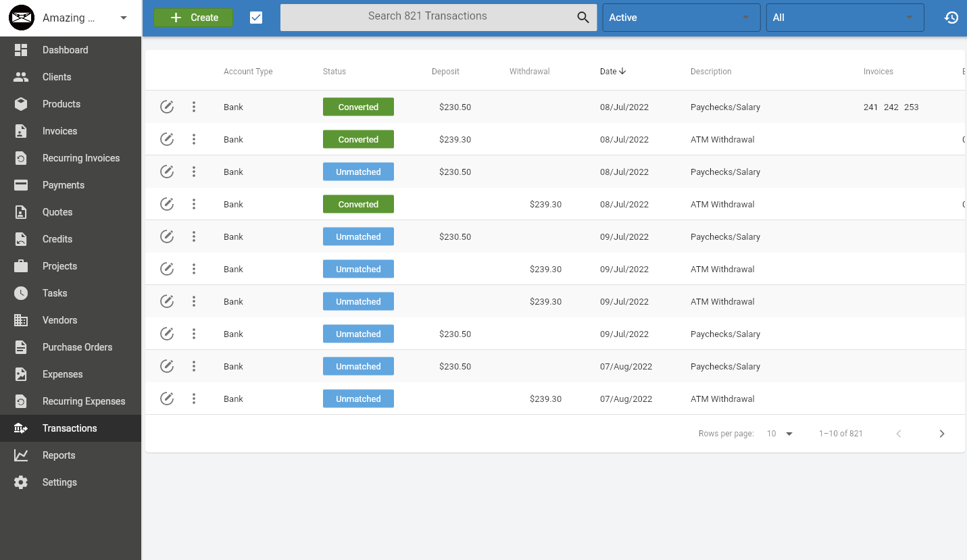Viewport: 967px width, 560px height.
Task: Click the Clients people icon
Action: [21, 77]
